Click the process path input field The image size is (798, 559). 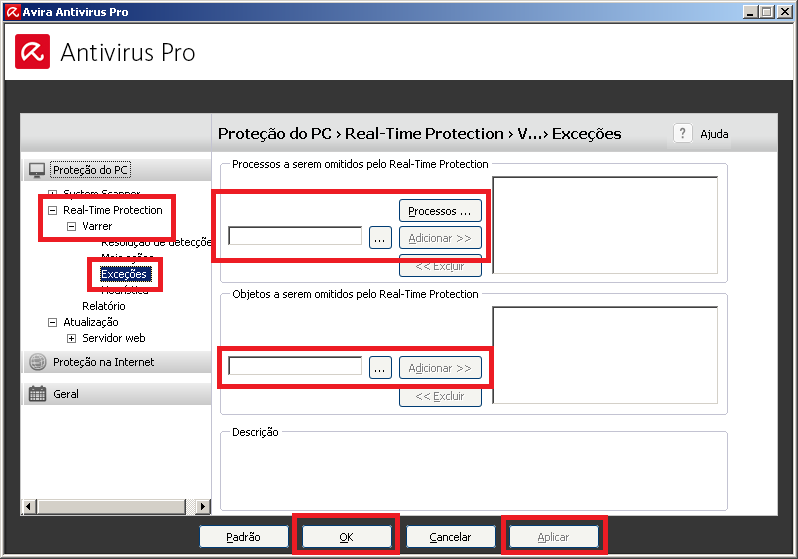(295, 236)
